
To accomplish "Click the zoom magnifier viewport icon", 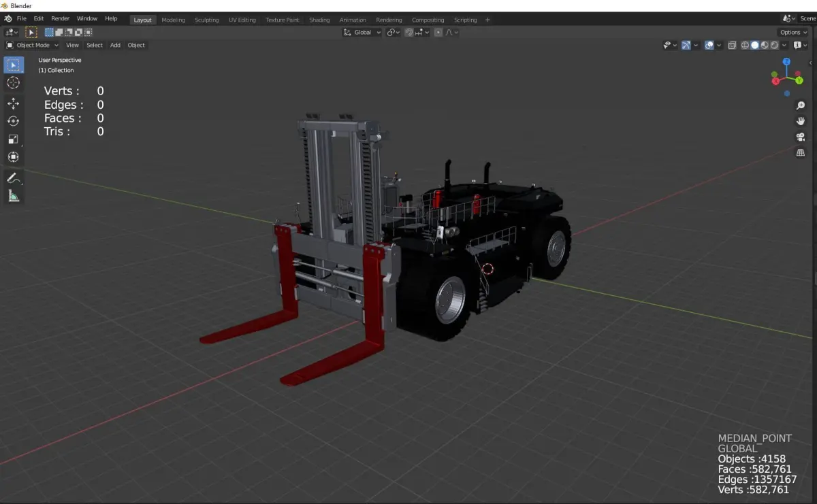I will [801, 105].
